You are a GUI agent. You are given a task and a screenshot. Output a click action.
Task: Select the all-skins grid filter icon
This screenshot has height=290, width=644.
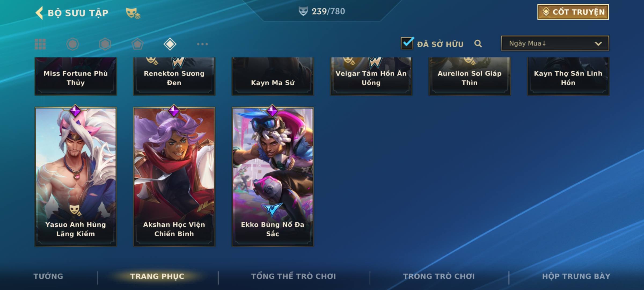(40, 44)
